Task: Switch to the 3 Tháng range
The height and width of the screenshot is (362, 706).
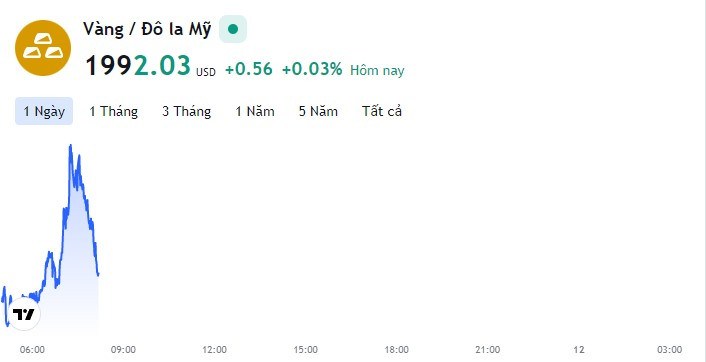Action: [x=186, y=111]
